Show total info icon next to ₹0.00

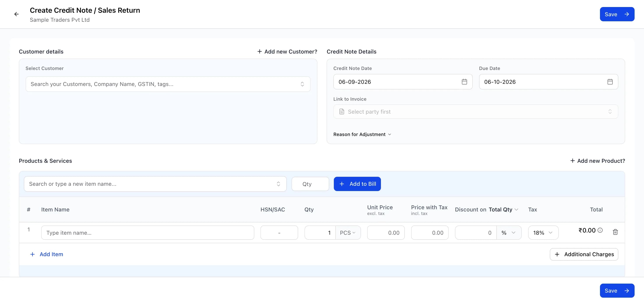[600, 230]
